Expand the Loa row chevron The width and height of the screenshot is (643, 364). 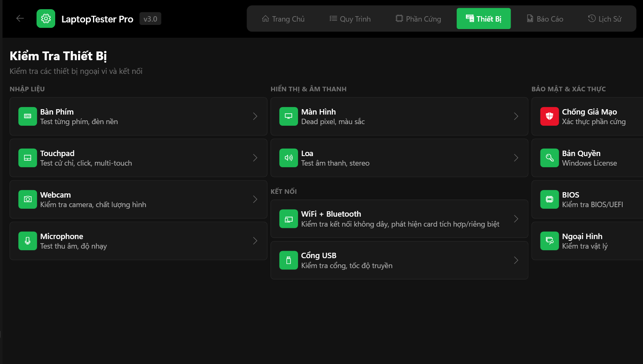click(x=516, y=158)
